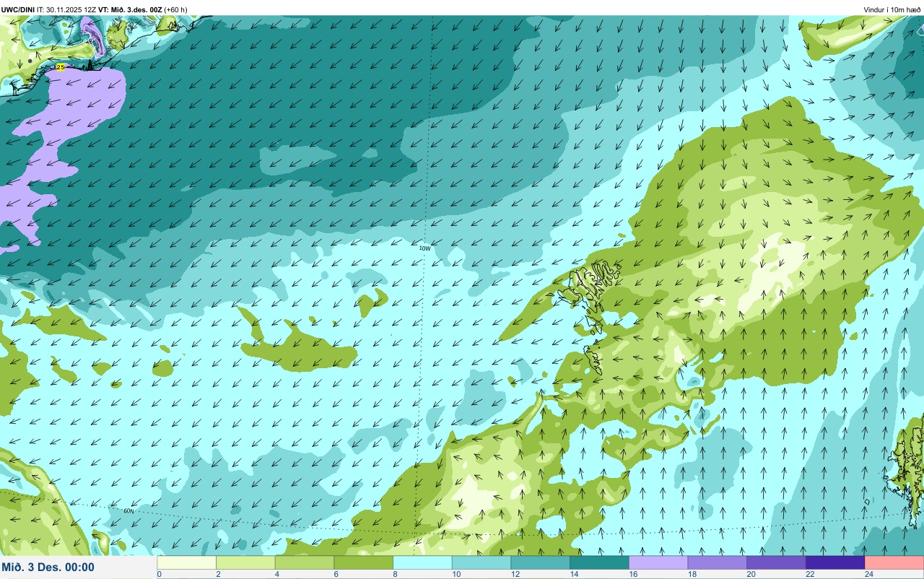
Task: Click the 22-24 m/s dark indigo legend swatch
Action: coord(835,562)
